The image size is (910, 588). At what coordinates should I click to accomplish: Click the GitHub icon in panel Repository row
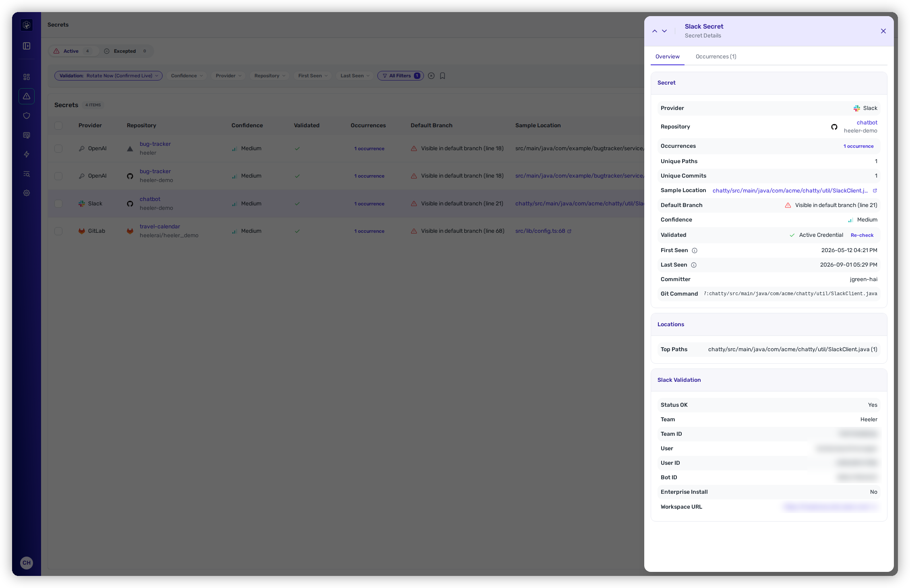[x=834, y=127]
